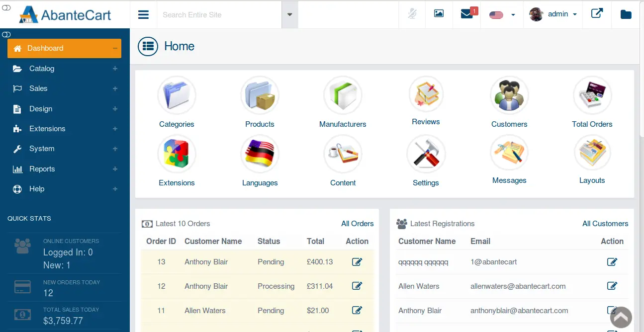This screenshot has width=644, height=332.
Task: Open the Content shortcut icon
Action: click(343, 154)
